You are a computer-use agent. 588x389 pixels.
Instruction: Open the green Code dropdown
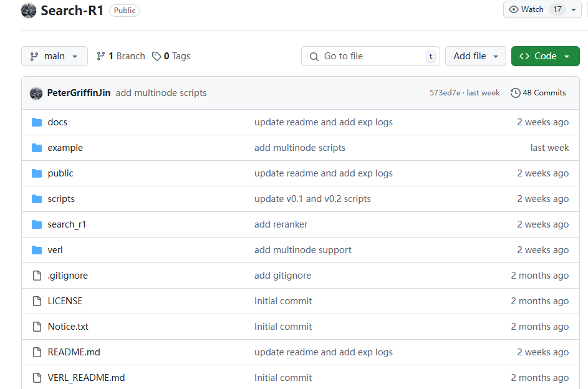[x=545, y=56]
